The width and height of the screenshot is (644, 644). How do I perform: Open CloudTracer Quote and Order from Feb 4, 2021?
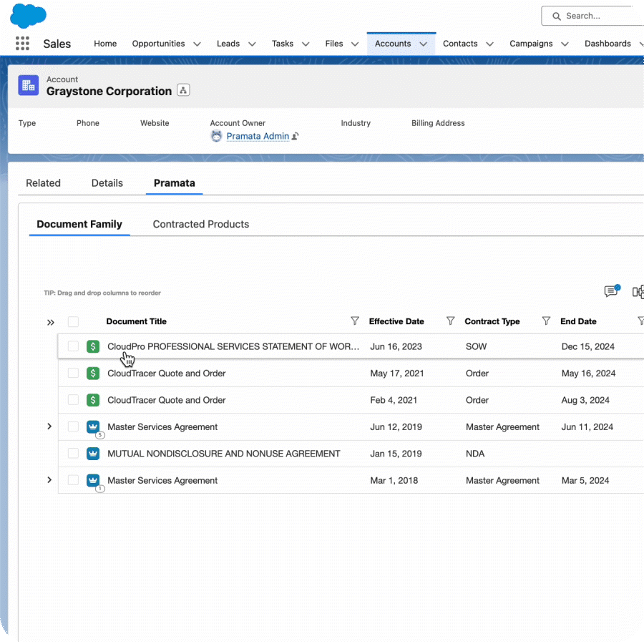tap(166, 399)
